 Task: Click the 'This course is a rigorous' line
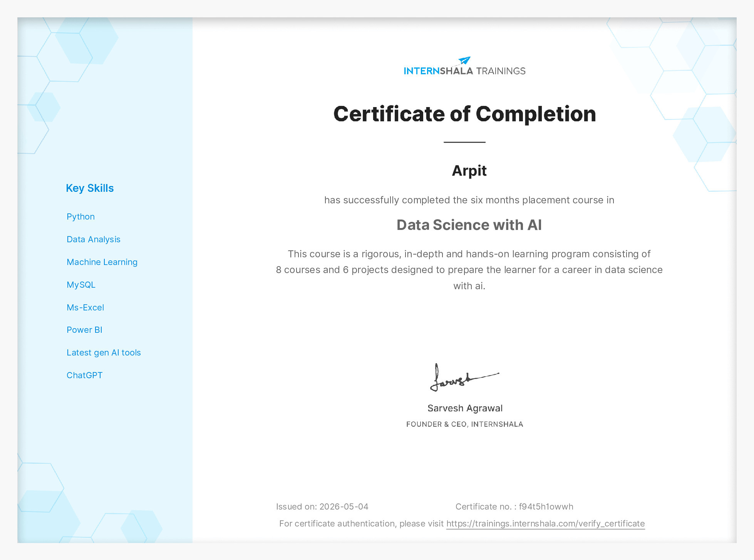tap(469, 254)
